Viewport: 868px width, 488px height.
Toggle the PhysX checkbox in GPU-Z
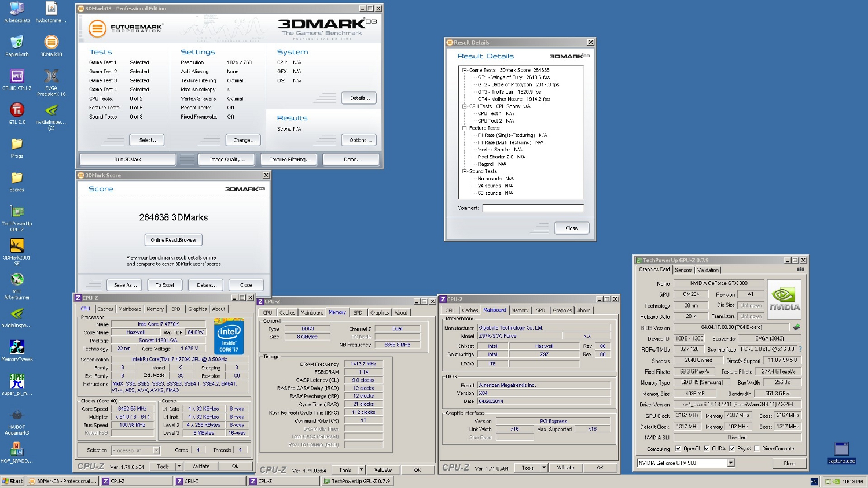coord(732,449)
